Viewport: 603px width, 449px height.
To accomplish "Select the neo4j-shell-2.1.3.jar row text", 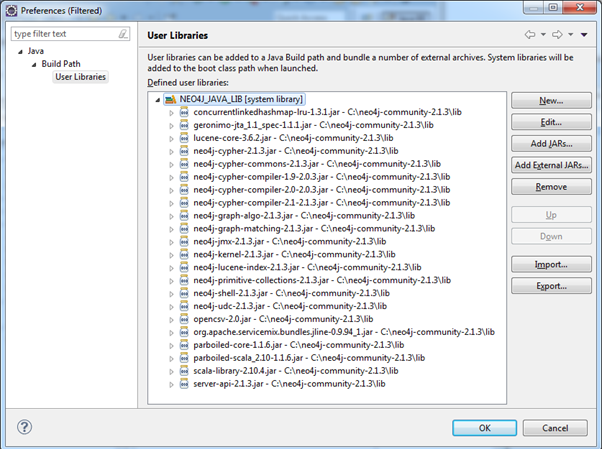I will click(x=291, y=293).
